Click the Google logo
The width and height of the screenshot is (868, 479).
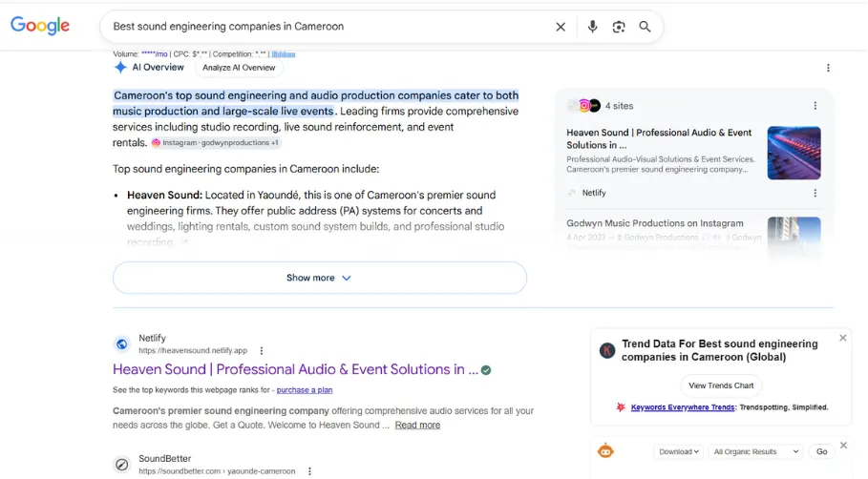pyautogui.click(x=40, y=26)
